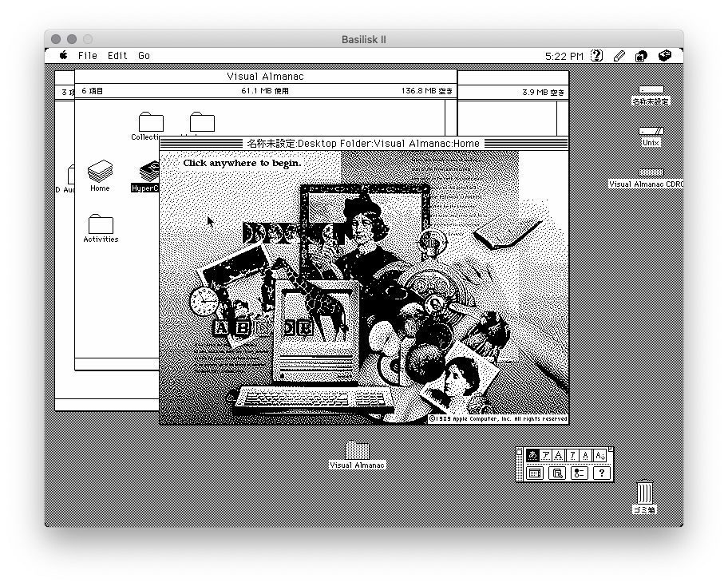Click the Home stack window title bar
The image size is (728, 586).
coord(364,143)
